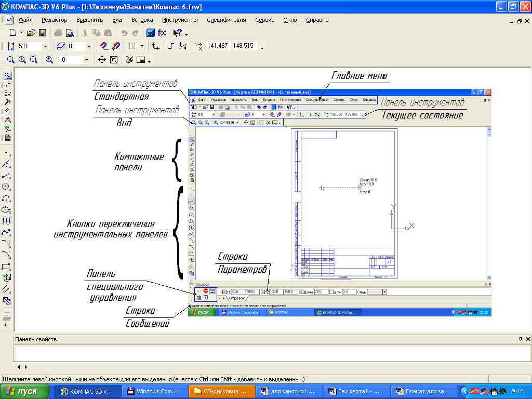Open a file with the folder icon

(x=31, y=33)
